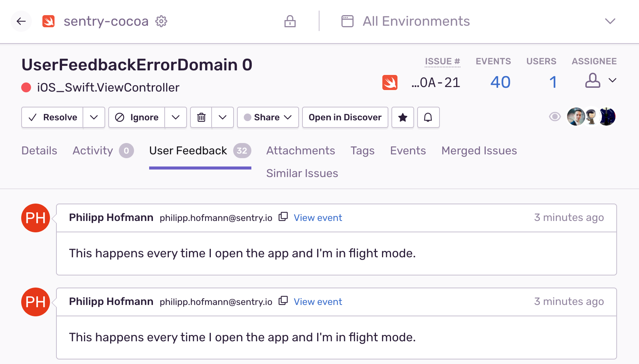Copy email in first feedback entry

[x=283, y=217]
